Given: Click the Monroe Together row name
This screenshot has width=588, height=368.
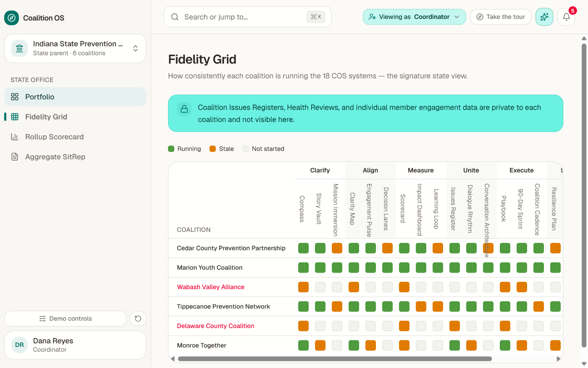Looking at the screenshot, I should click(202, 346).
